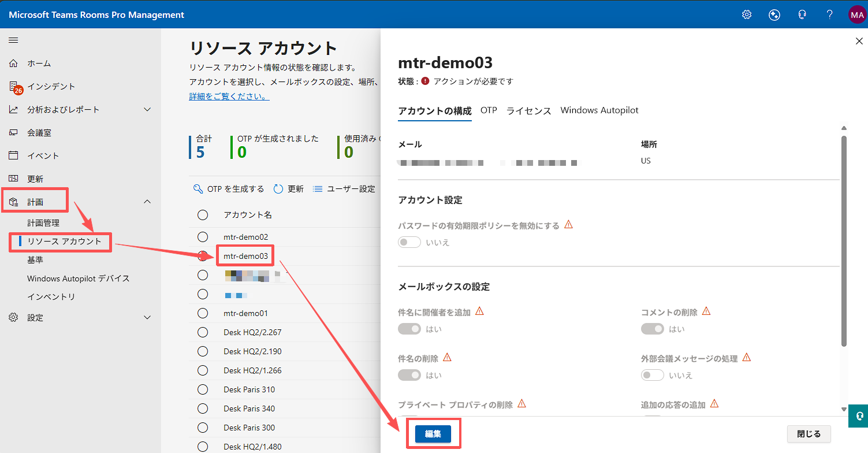Viewport: 868px width, 453px height.
Task: Select the Desk Paris 310 radio button
Action: coord(203,389)
